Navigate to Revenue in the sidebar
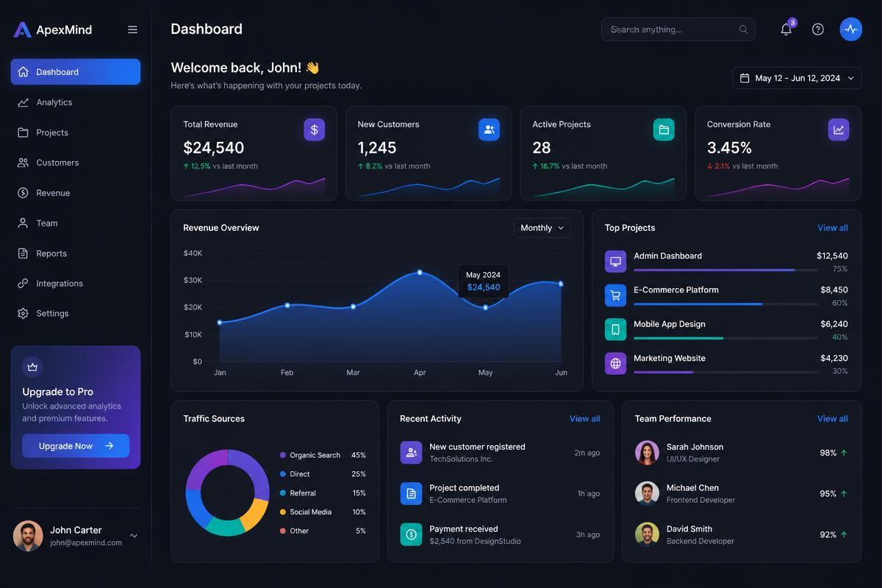 (75, 193)
